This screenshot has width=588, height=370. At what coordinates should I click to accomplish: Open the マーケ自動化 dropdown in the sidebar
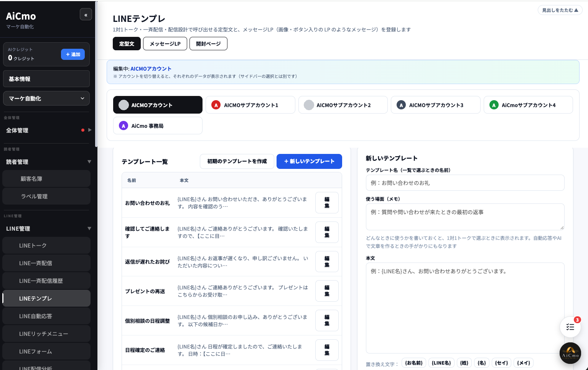pos(46,98)
